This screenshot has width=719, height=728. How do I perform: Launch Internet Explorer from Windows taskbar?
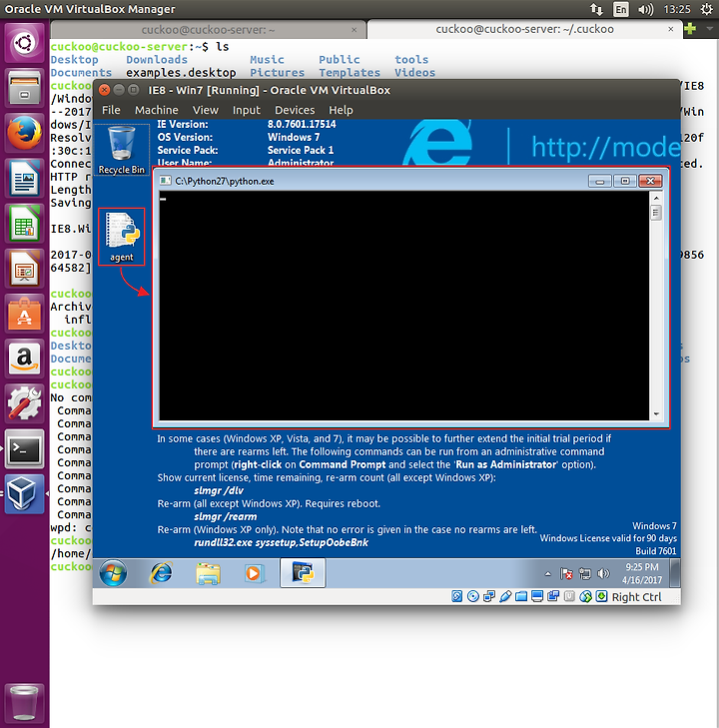coord(161,573)
